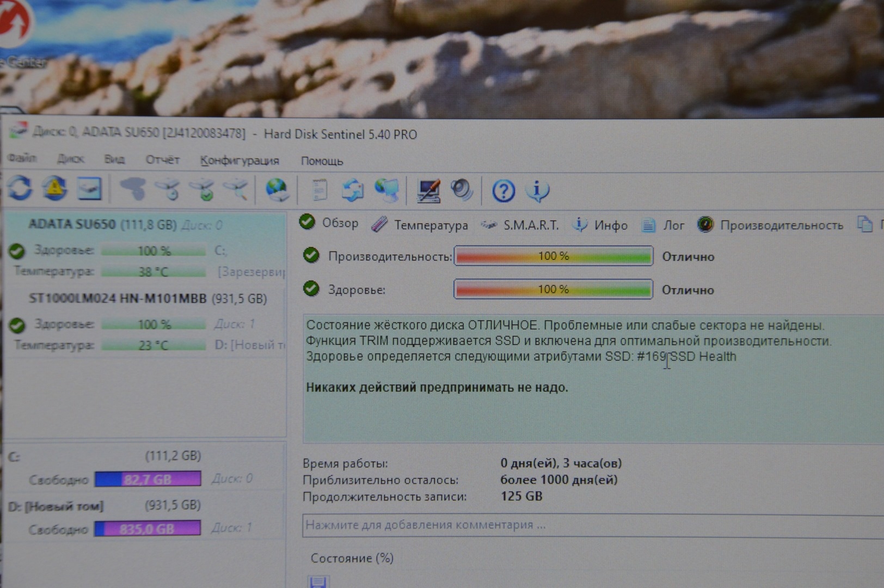Click the blue info bubble toolbar icon

click(537, 191)
